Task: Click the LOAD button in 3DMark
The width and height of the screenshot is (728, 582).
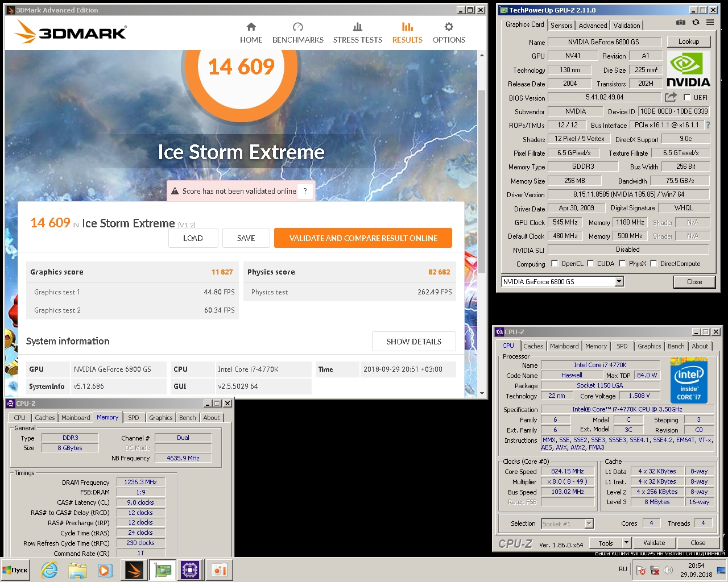Action: pyautogui.click(x=193, y=238)
